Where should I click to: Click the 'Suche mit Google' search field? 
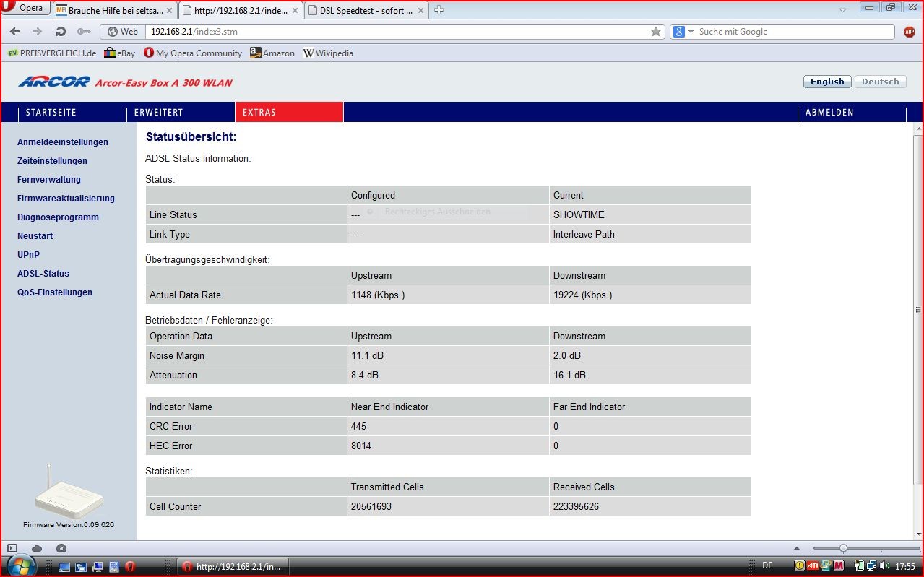coord(795,32)
